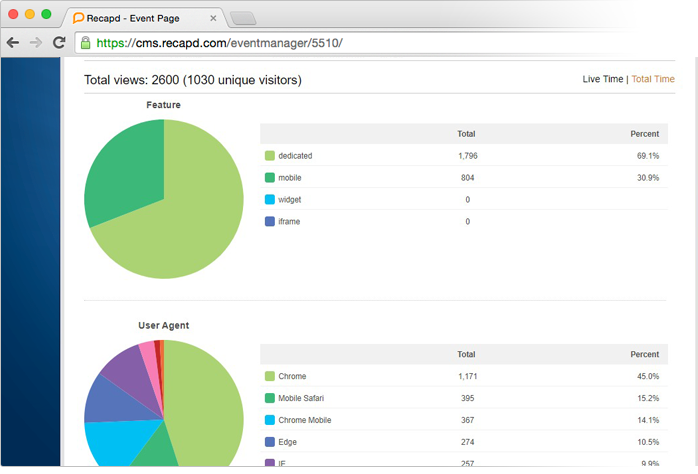Open a new browser tab
Screen dimensions: 698x474
tap(243, 18)
